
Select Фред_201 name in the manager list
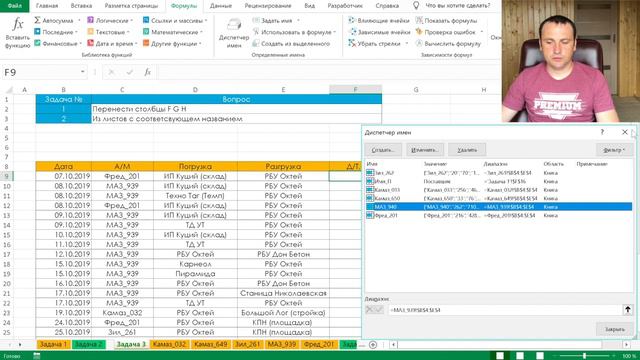[498, 215]
